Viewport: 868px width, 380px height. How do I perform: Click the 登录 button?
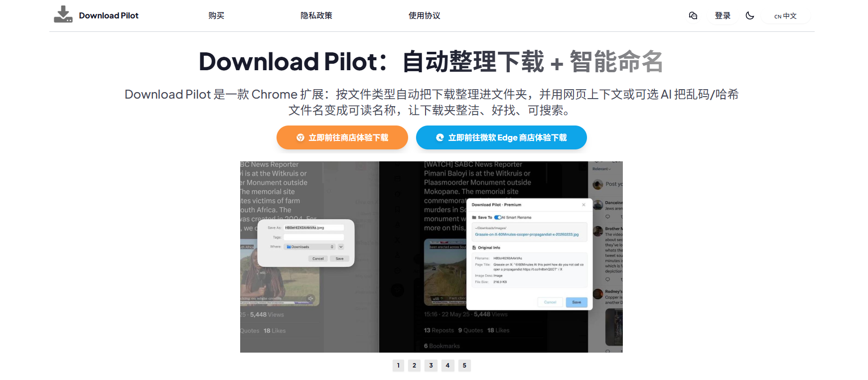(723, 15)
